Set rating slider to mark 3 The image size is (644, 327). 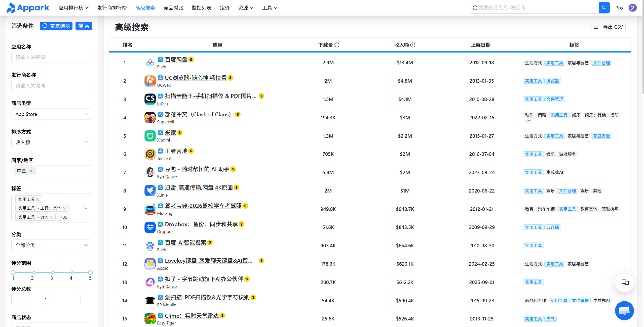tap(53, 273)
